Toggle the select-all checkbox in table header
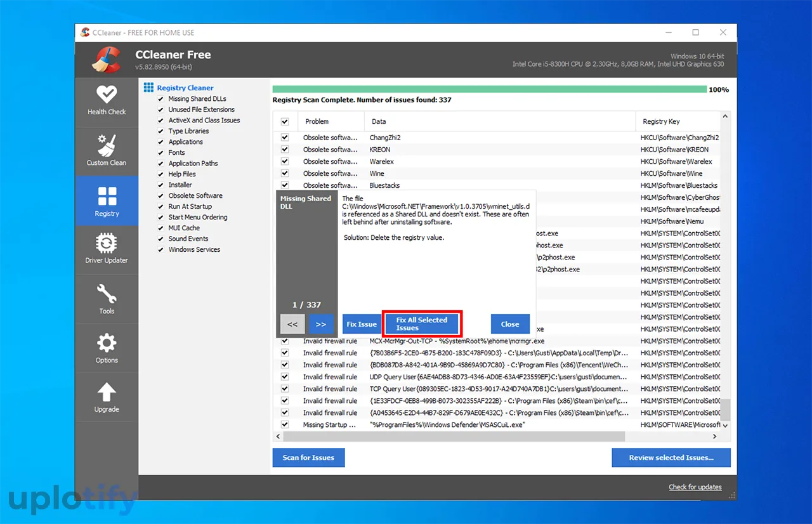Viewport: 812px width, 524px height. pos(285,122)
